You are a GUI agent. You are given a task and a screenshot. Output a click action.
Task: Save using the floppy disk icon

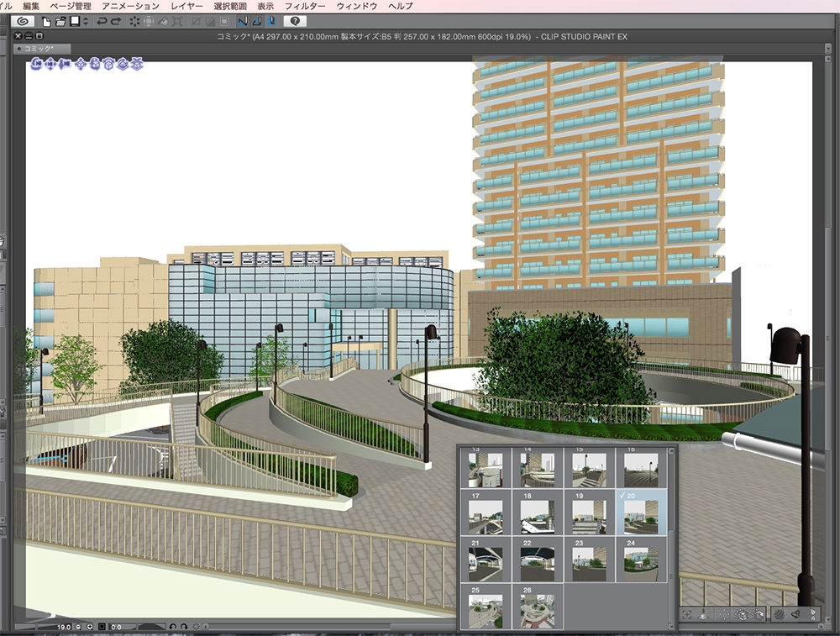click(75, 22)
